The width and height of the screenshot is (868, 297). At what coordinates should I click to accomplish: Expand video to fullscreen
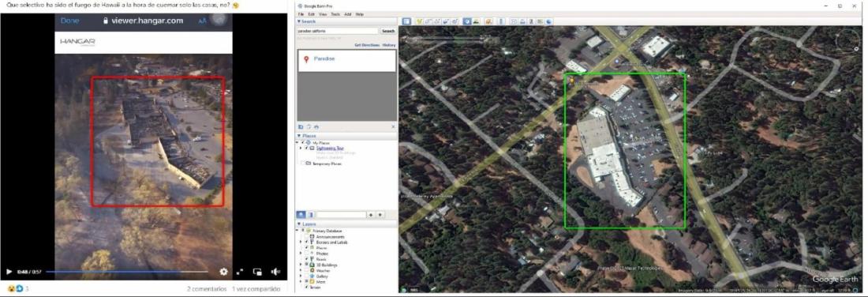point(240,272)
